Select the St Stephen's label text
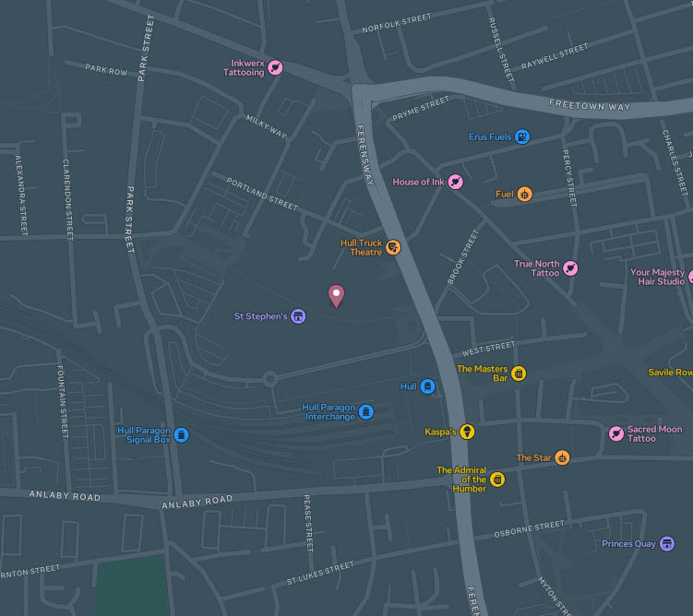The width and height of the screenshot is (693, 616). click(260, 316)
